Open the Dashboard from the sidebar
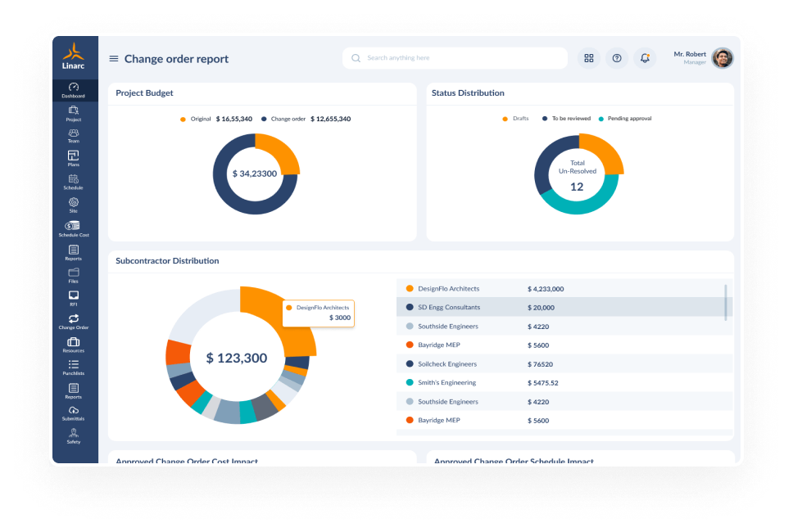This screenshot has width=793, height=532. [x=74, y=90]
